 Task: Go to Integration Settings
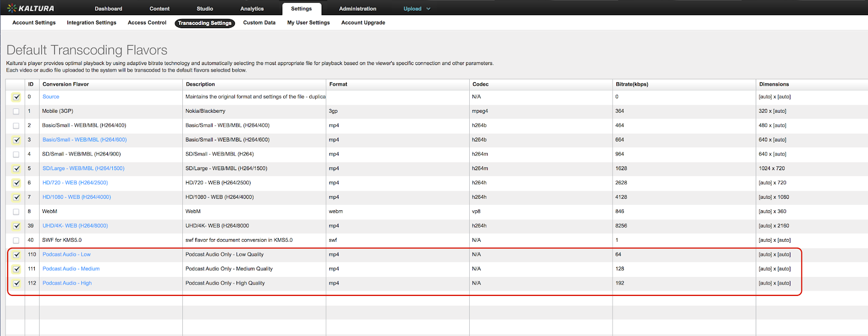(92, 23)
